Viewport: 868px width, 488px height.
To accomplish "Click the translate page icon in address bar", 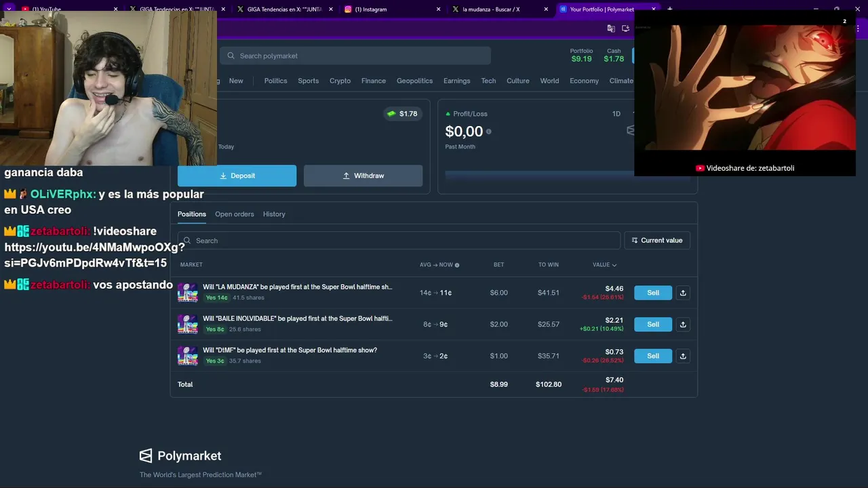I will point(611,28).
